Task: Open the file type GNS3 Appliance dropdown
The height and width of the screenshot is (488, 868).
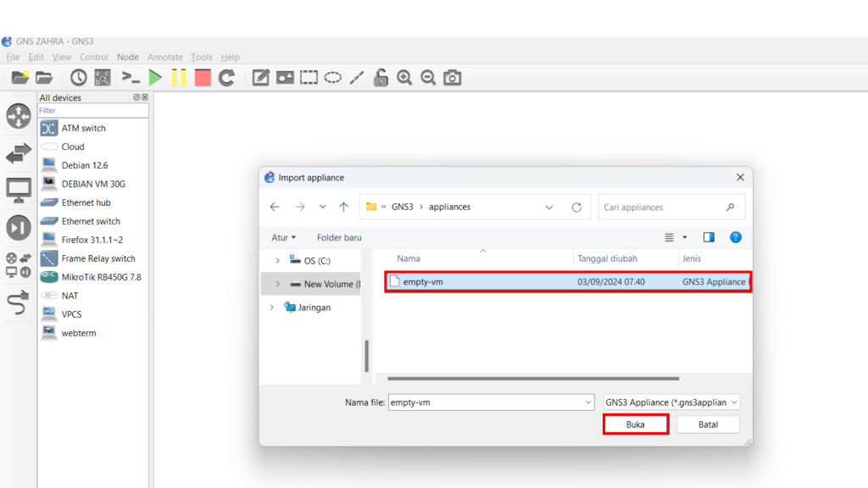Action: tap(671, 402)
